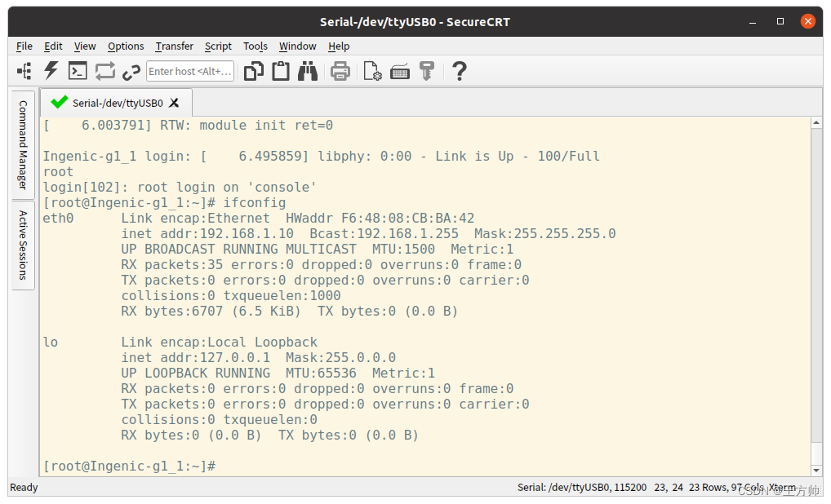The width and height of the screenshot is (831, 504).
Task: Click the Quick Connect lightning bolt icon
Action: 51,71
